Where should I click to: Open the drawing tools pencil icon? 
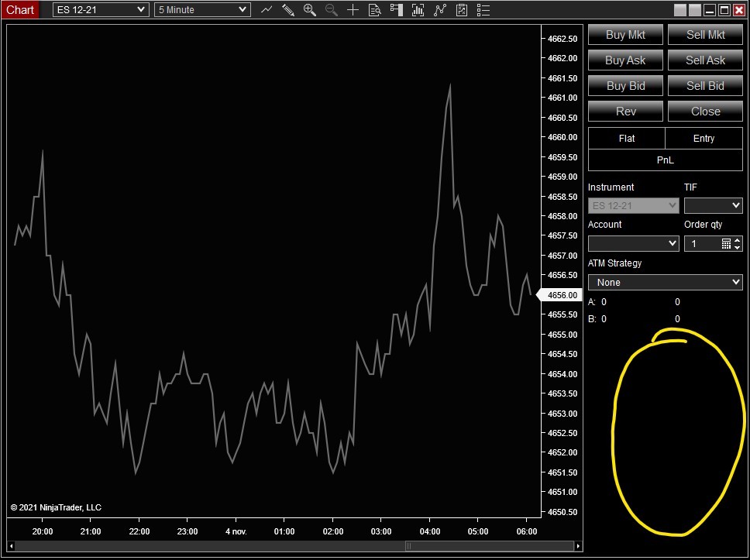tap(288, 10)
